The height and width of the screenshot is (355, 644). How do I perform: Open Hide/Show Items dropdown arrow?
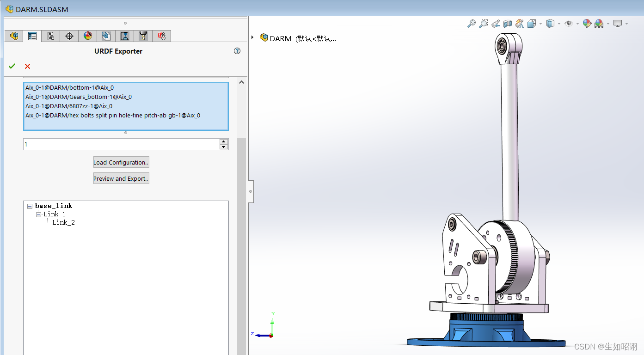coord(577,24)
